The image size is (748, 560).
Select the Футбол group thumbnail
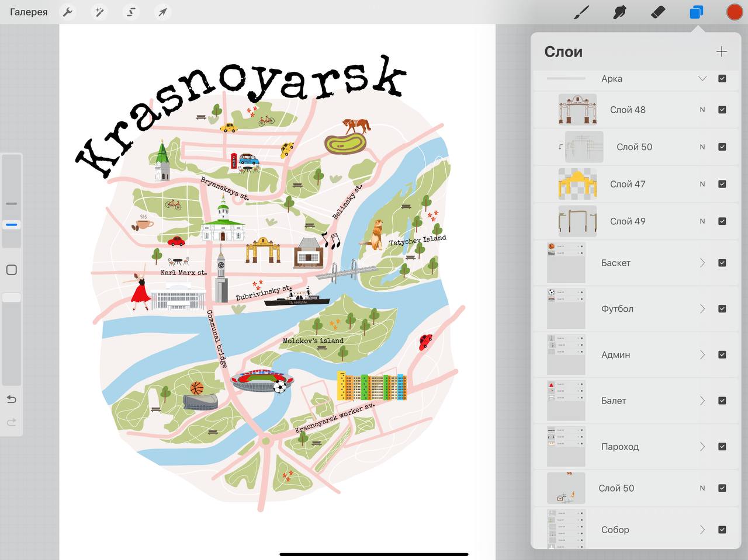point(566,308)
